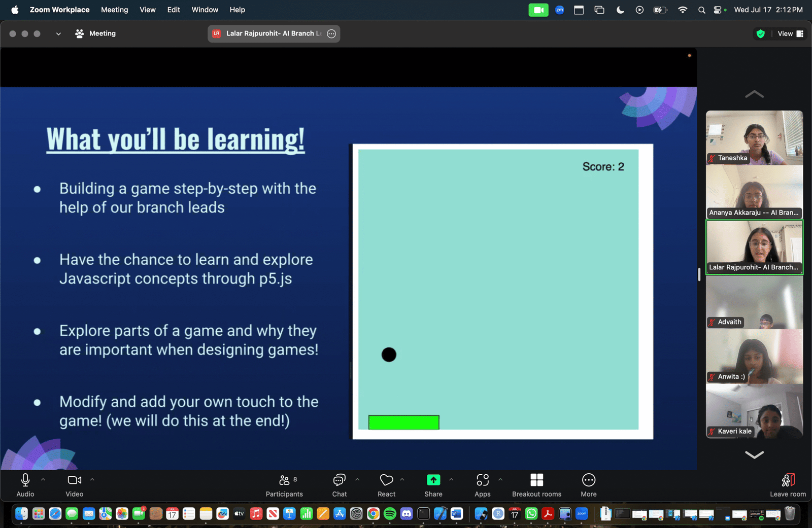The width and height of the screenshot is (812, 528).
Task: Toggle the Video camera button
Action: click(74, 485)
